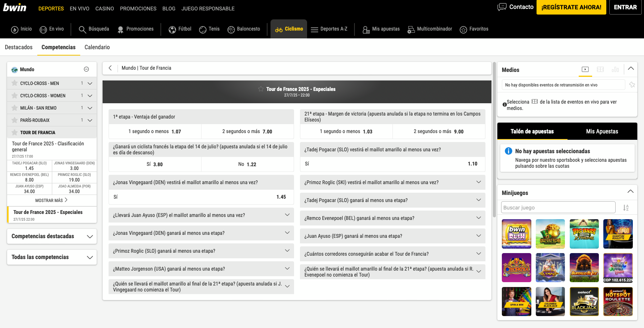Expand Cuántos corredores acabar el Tour market

click(x=393, y=254)
